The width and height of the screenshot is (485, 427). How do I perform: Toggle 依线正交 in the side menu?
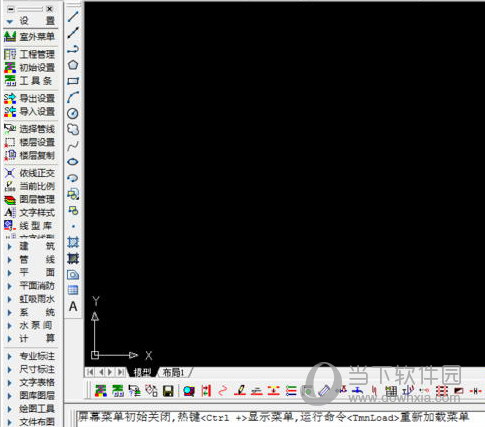[x=29, y=173]
